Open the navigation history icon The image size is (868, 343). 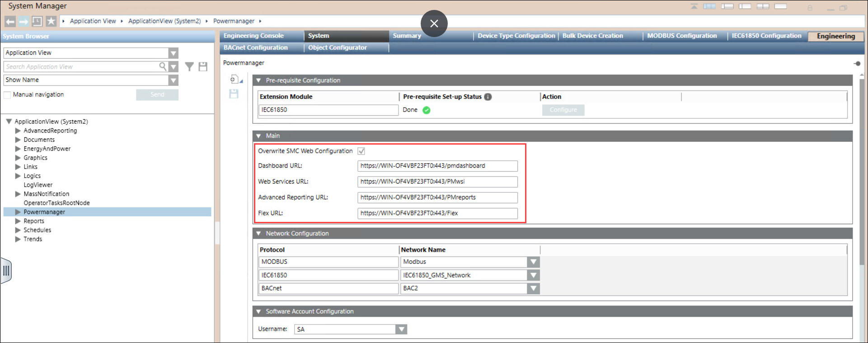click(37, 21)
